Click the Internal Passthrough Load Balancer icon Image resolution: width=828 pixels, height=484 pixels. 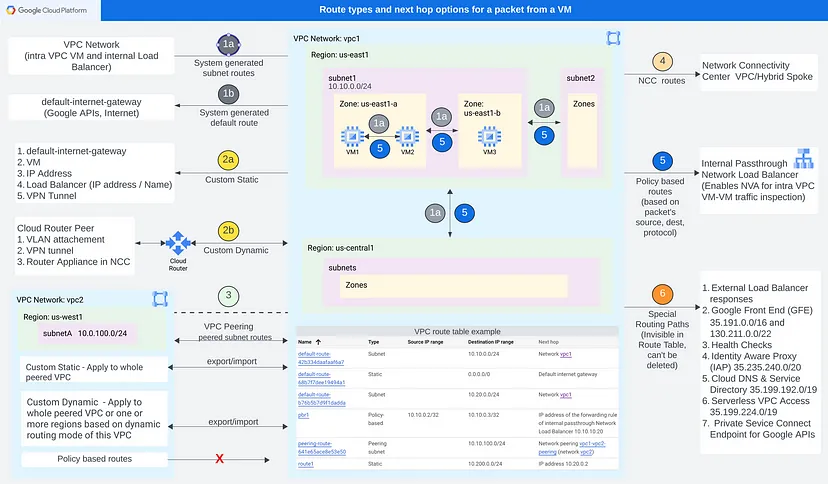(804, 158)
